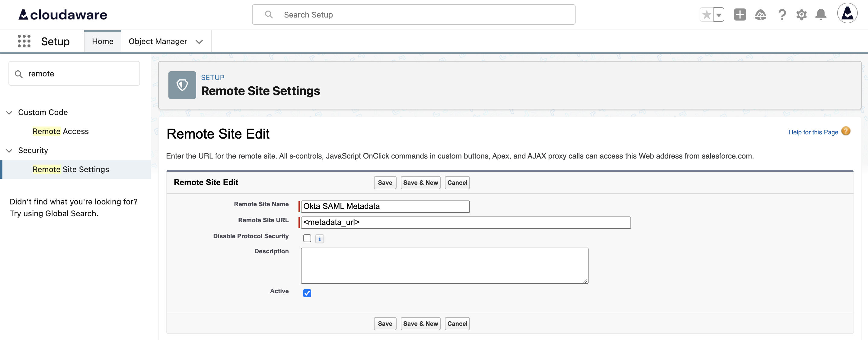Click the notifications bell icon
This screenshot has width=868, height=340.
821,14
